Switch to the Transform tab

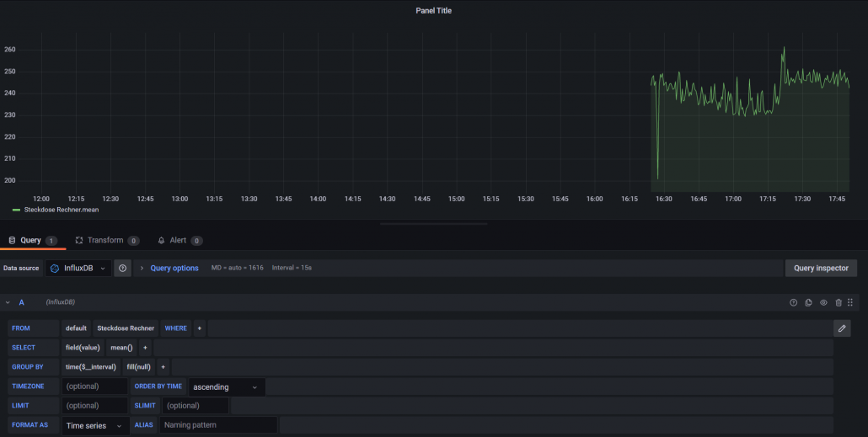(x=107, y=240)
